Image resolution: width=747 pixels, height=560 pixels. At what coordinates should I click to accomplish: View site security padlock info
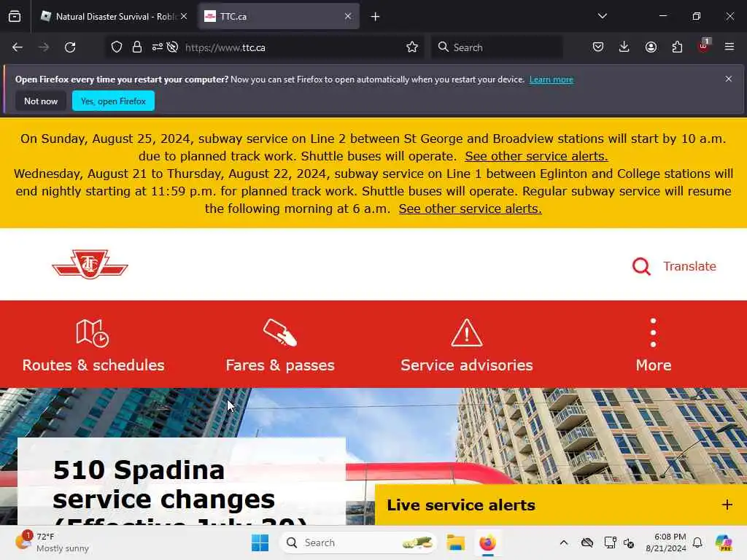click(x=137, y=47)
